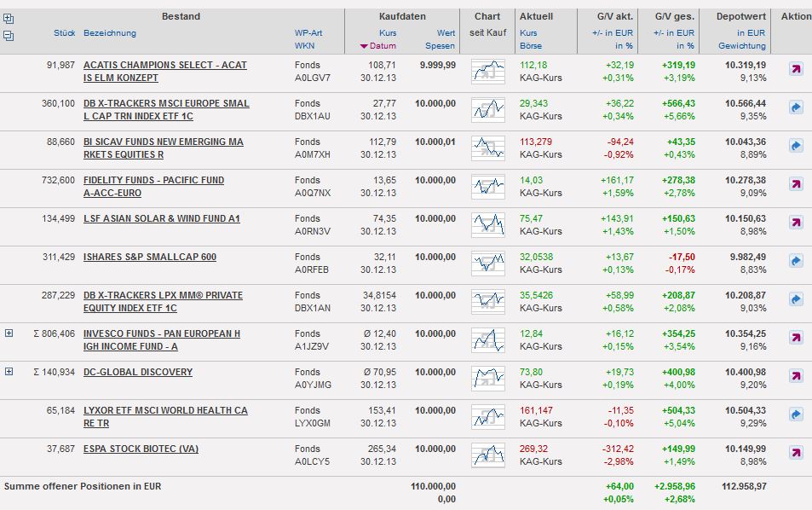Open FIDELITY FUNDS - PACIFIC FUND link
This screenshot has width=812, height=510.
[x=154, y=186]
